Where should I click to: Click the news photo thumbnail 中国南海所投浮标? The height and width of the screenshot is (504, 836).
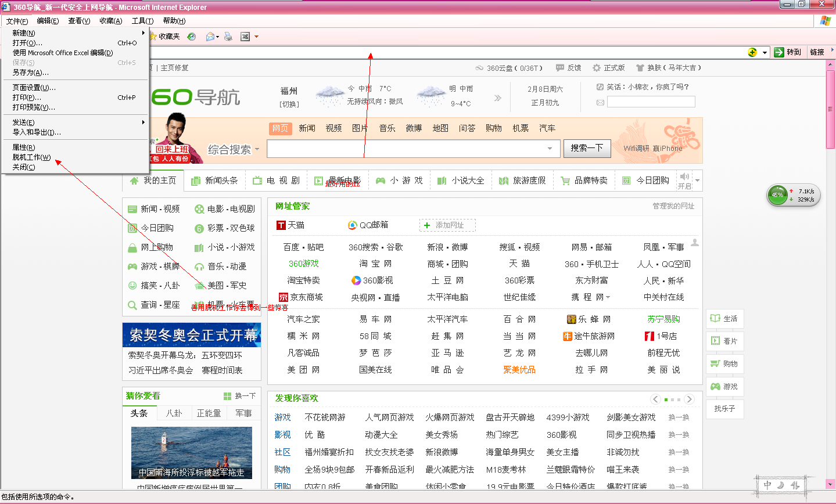tap(192, 453)
